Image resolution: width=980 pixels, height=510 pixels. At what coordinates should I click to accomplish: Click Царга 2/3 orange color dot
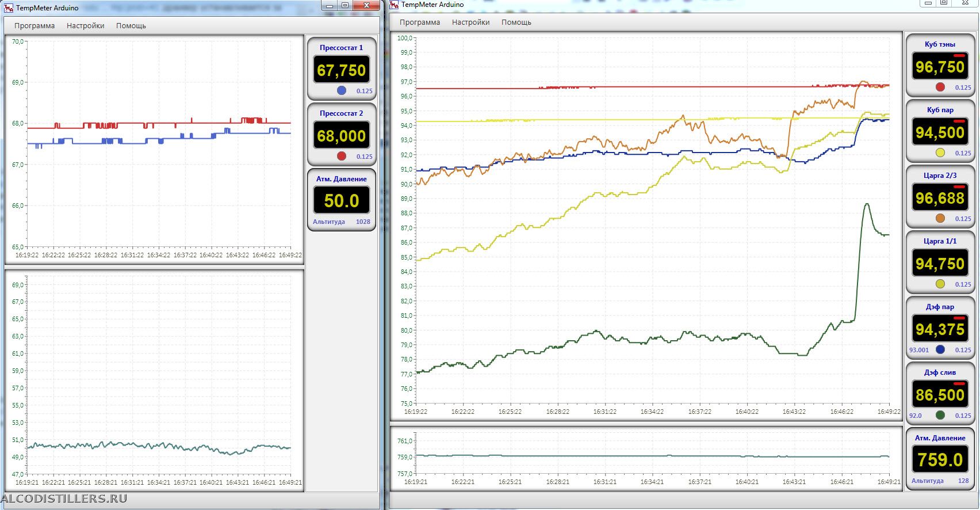pos(940,218)
